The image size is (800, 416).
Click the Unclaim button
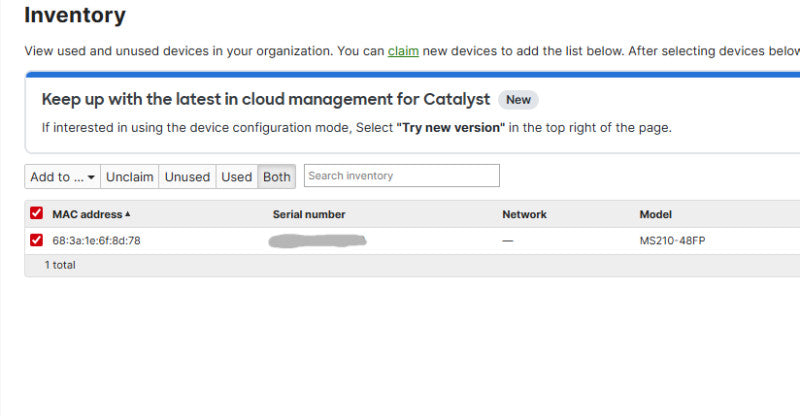click(x=130, y=177)
